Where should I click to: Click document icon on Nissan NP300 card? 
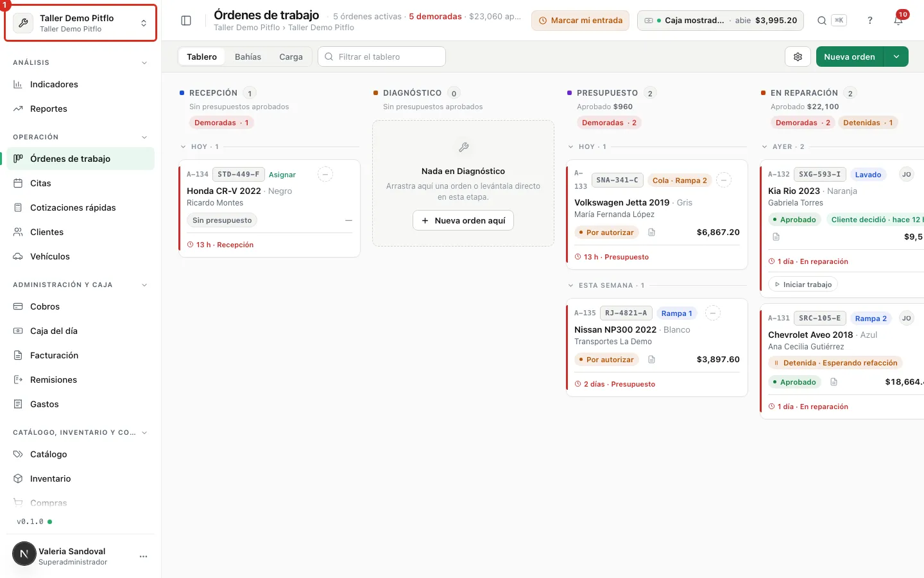pos(651,360)
